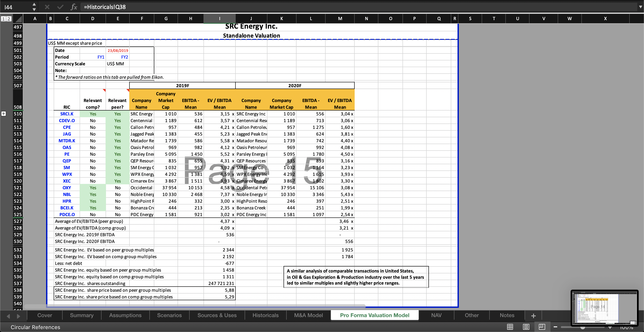Click the date cell 23/08/2019
The height and width of the screenshot is (332, 644).
coord(117,50)
